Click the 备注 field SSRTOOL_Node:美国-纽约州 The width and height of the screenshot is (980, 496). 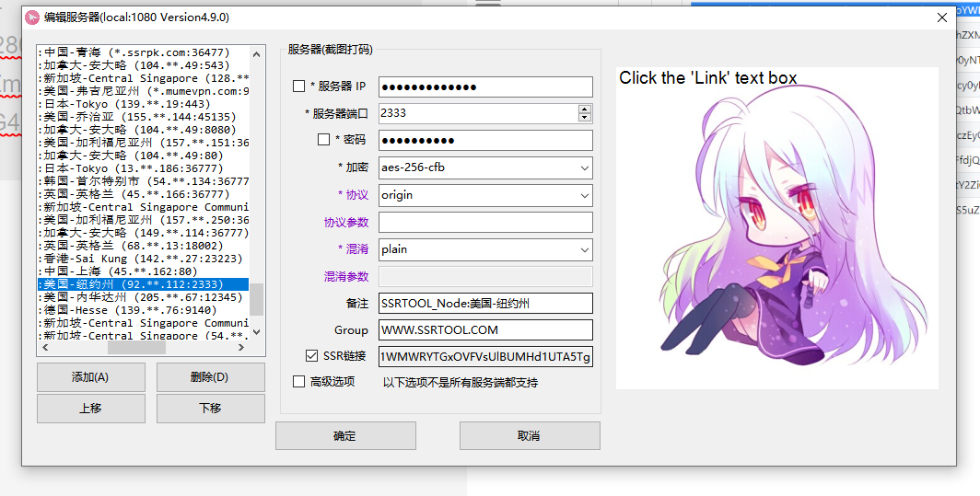tap(485, 304)
